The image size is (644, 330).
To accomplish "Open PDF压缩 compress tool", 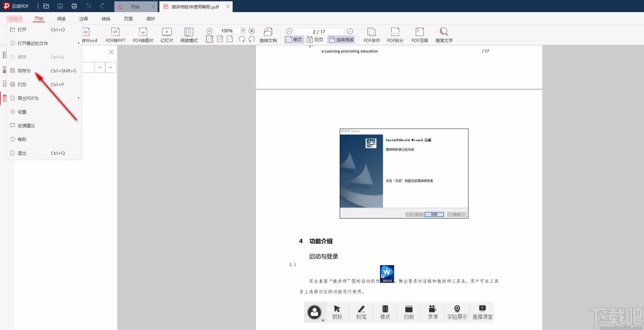I will pyautogui.click(x=419, y=35).
